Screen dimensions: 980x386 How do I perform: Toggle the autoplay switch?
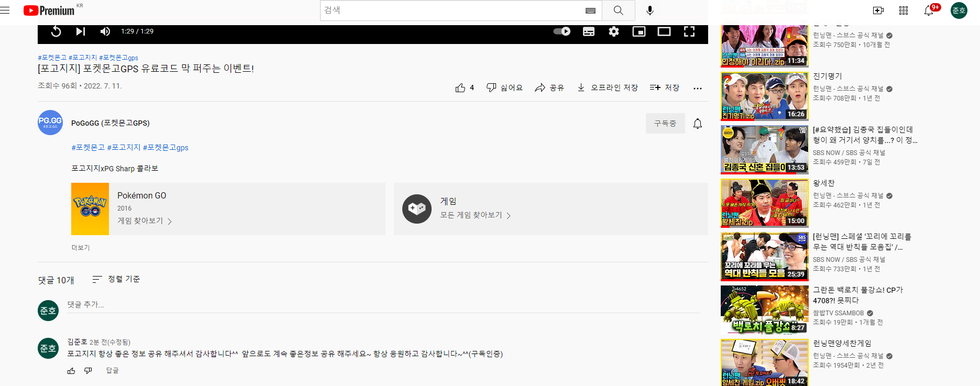[562, 31]
